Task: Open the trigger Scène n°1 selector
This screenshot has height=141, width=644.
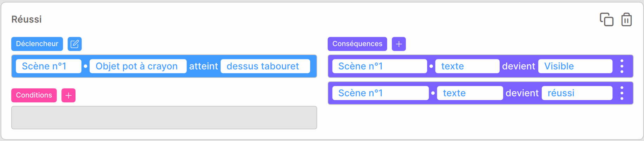Action: [x=48, y=66]
